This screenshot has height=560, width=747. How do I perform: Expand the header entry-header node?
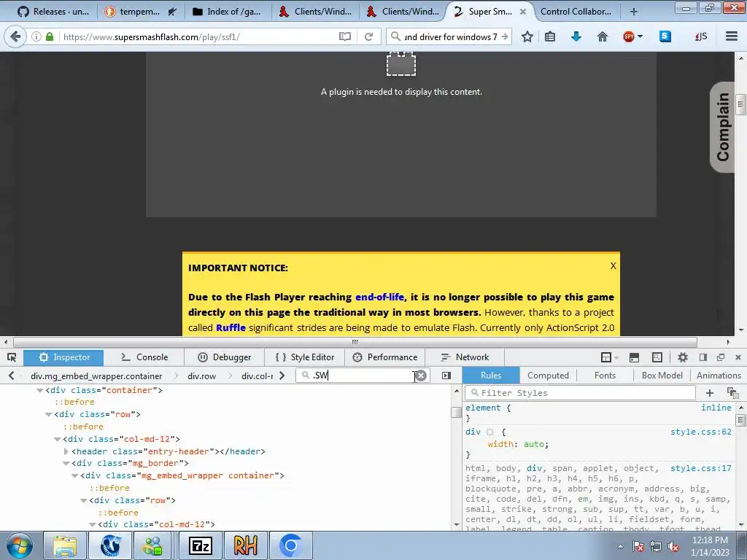[66, 451]
